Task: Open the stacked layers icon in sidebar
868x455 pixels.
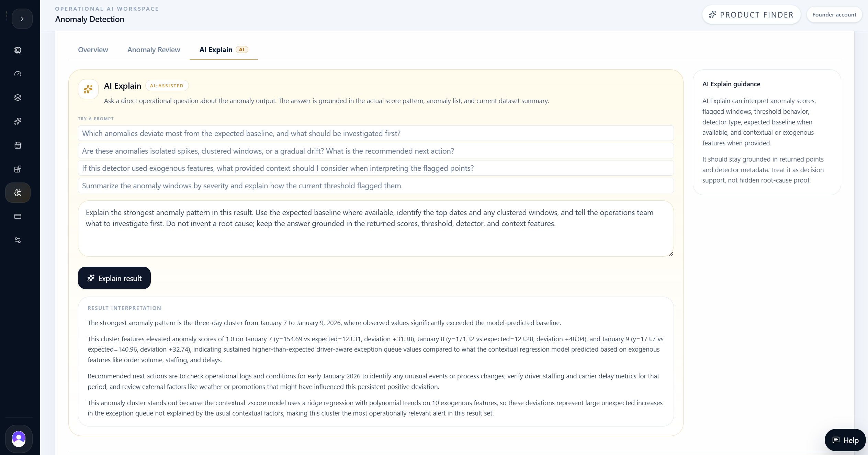Action: (x=18, y=98)
